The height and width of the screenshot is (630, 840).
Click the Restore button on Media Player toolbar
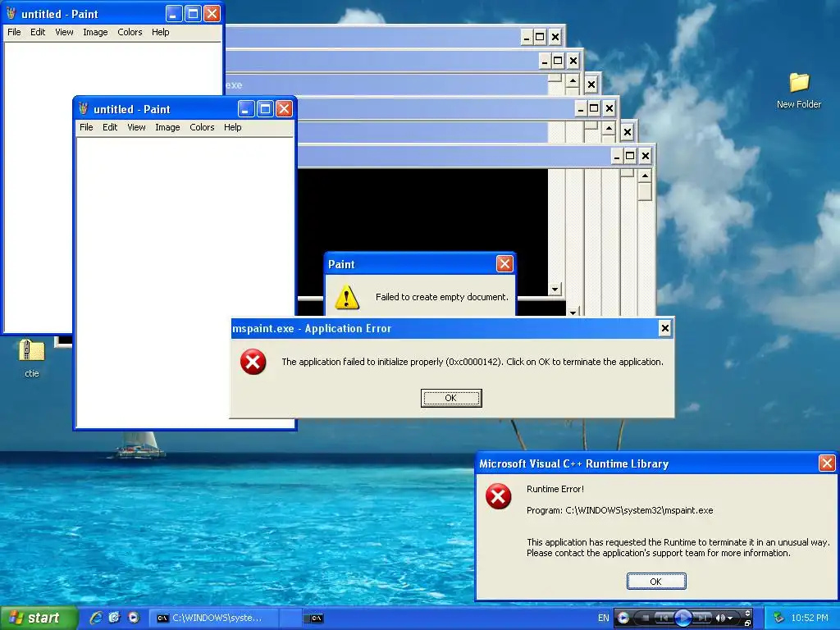point(748,623)
